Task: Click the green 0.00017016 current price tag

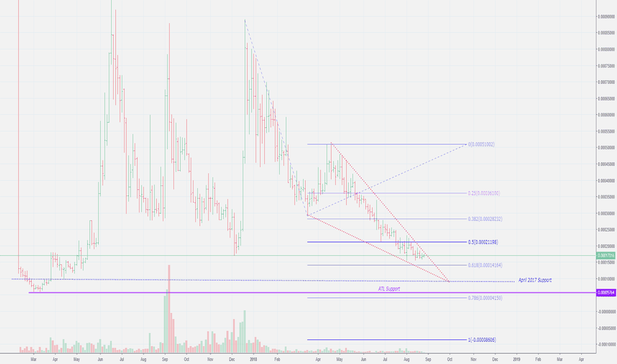Action: pos(606,255)
